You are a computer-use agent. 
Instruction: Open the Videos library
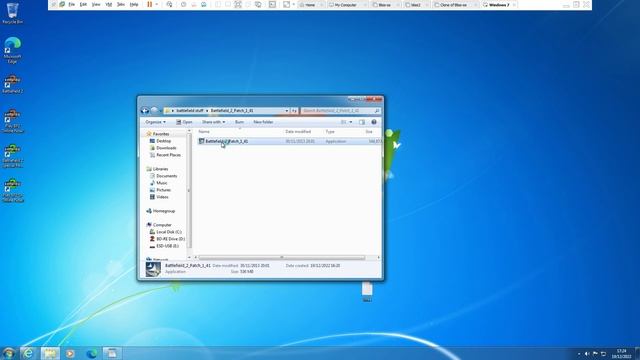tap(159, 197)
